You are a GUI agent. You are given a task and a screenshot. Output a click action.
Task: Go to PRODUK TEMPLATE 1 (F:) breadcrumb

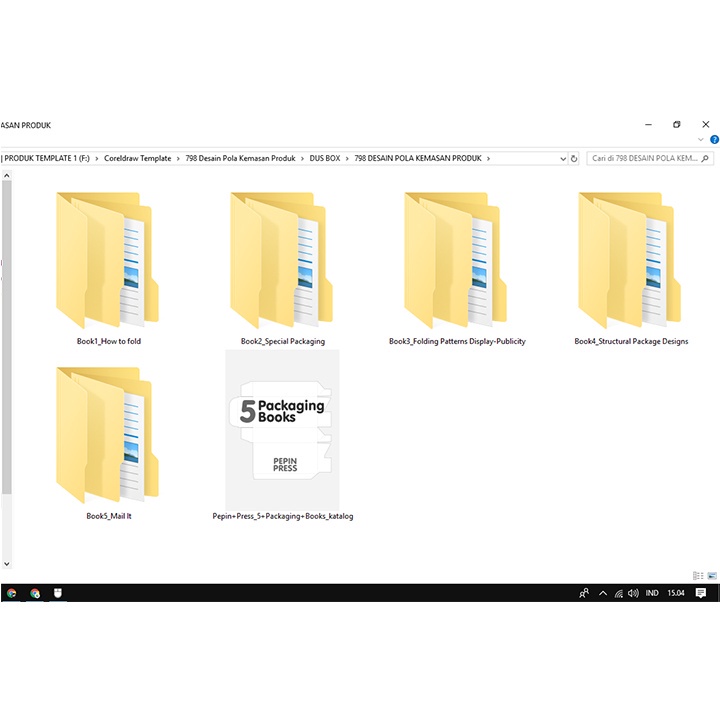47,158
